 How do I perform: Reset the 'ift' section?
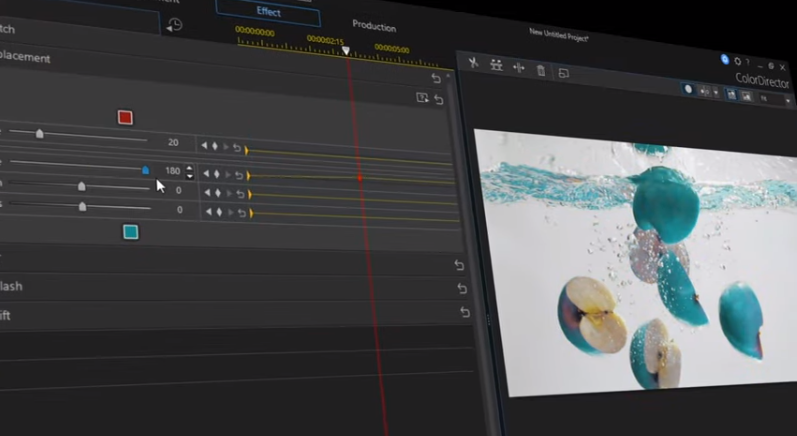pyautogui.click(x=465, y=312)
